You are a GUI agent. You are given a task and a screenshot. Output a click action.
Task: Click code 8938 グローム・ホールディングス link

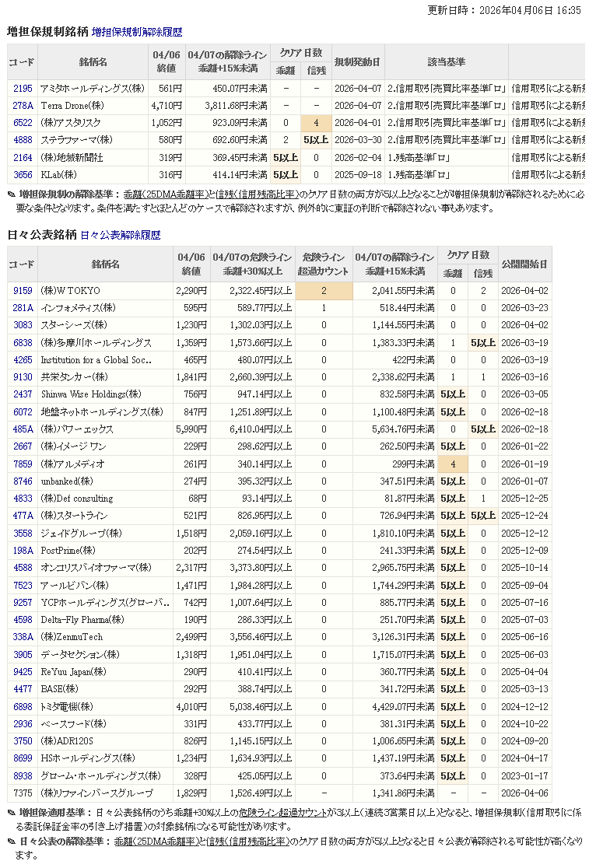(23, 775)
